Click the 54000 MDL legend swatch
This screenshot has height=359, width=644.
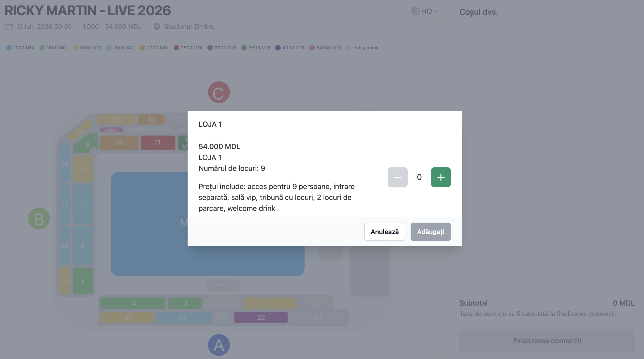(x=312, y=48)
